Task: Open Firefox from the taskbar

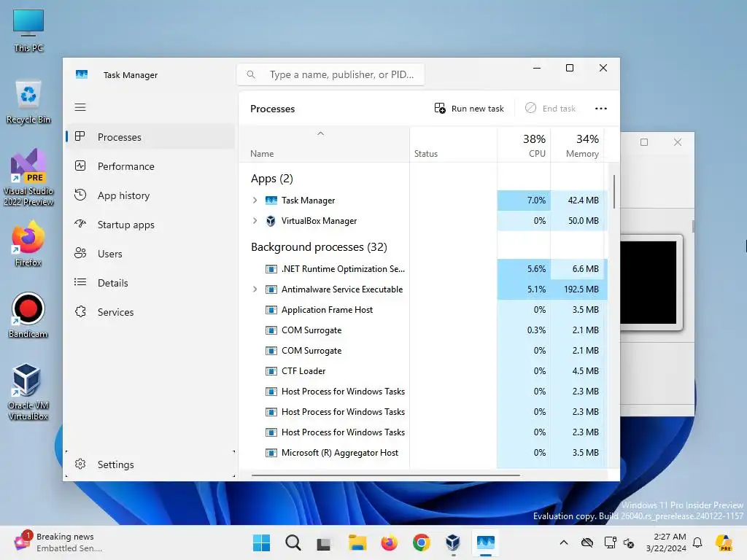Action: [390, 542]
